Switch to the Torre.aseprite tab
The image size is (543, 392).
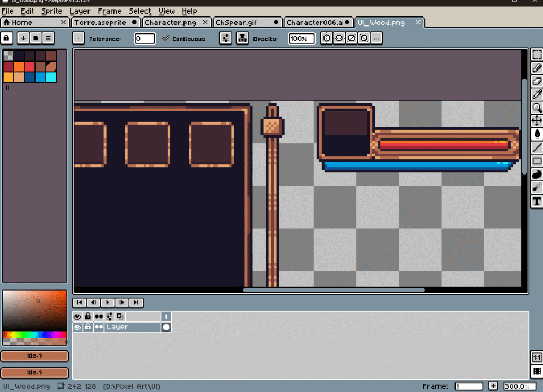pos(101,22)
